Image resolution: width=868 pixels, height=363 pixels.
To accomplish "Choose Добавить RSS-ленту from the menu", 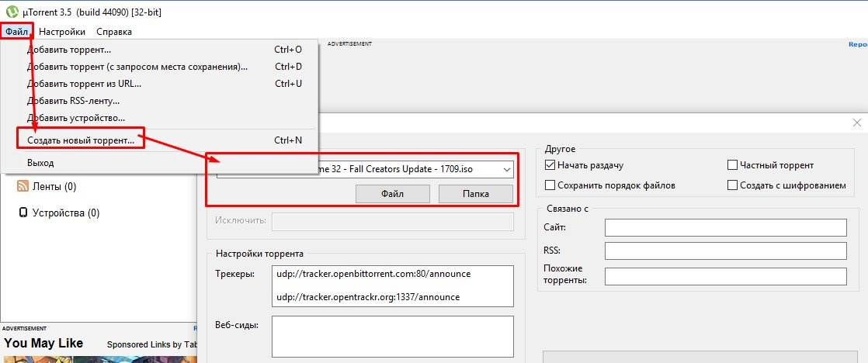I will pos(73,101).
